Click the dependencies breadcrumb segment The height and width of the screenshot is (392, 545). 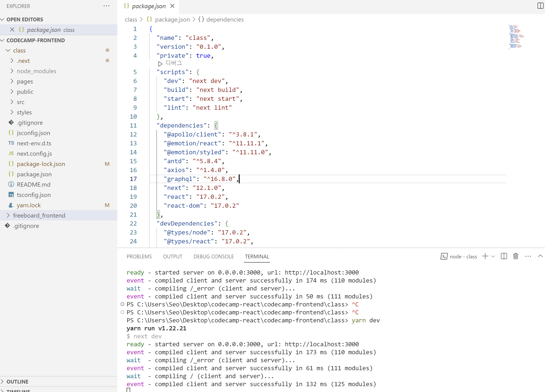(x=225, y=19)
